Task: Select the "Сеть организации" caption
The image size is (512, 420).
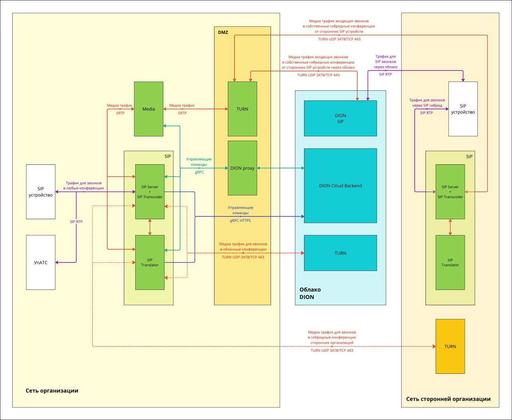Action: (52, 390)
